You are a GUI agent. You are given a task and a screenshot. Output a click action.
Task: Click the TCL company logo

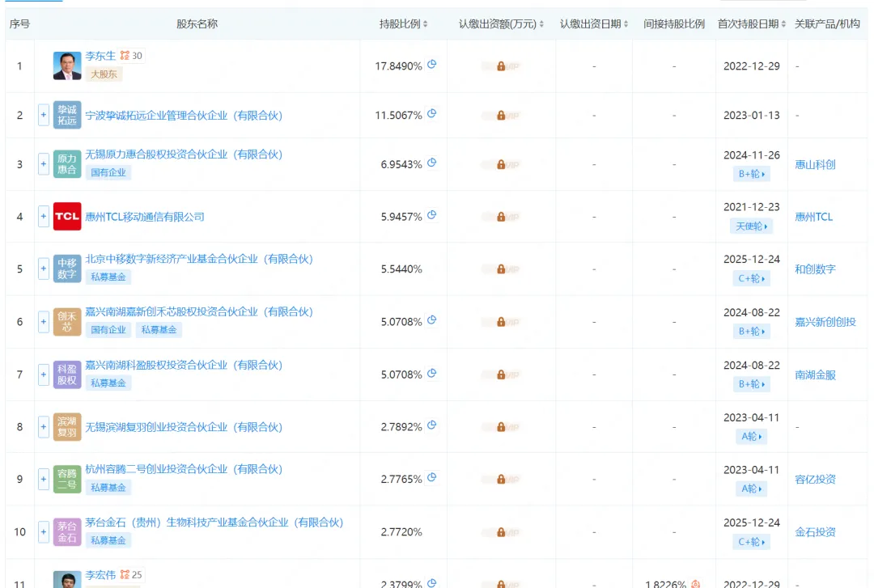click(67, 216)
